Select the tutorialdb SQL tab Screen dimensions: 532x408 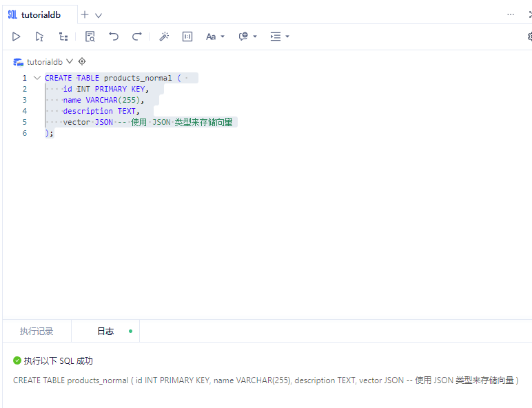point(40,15)
